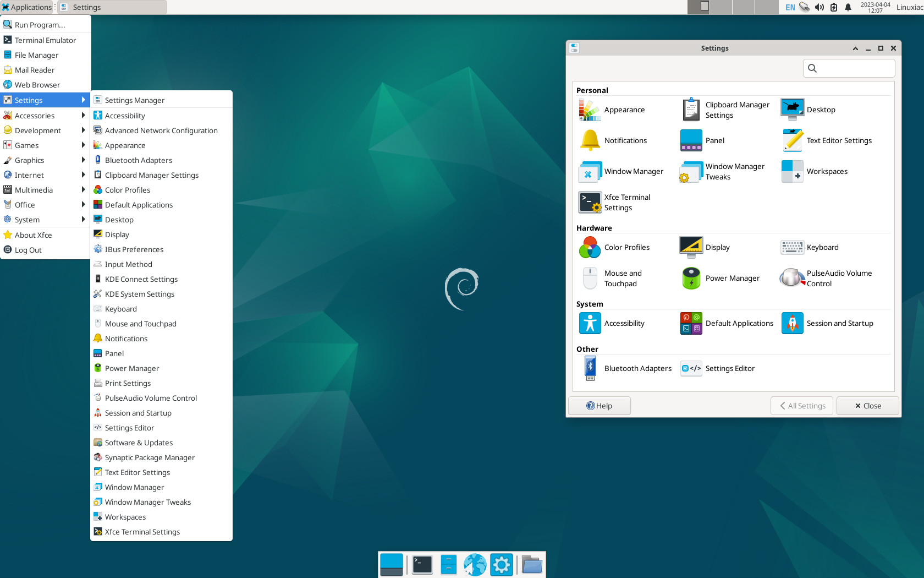Image resolution: width=924 pixels, height=578 pixels.
Task: Choose Software & Updates from submenu
Action: coord(161,443)
